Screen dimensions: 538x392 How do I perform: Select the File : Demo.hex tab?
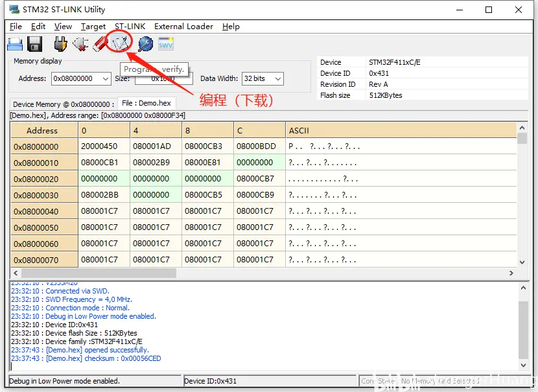coord(146,103)
